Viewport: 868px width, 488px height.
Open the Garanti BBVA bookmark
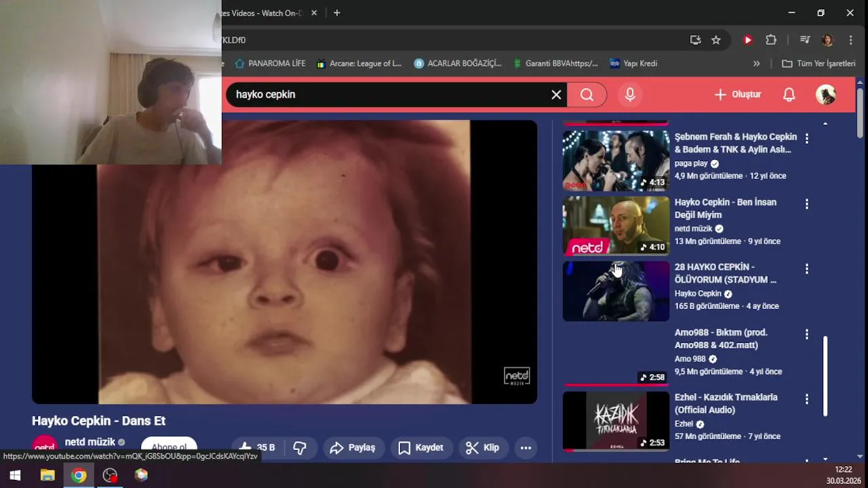point(555,64)
